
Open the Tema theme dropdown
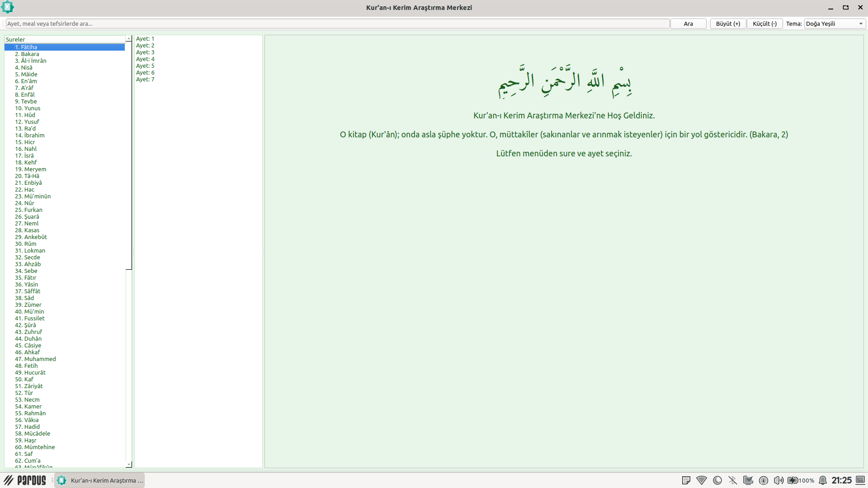pos(835,23)
